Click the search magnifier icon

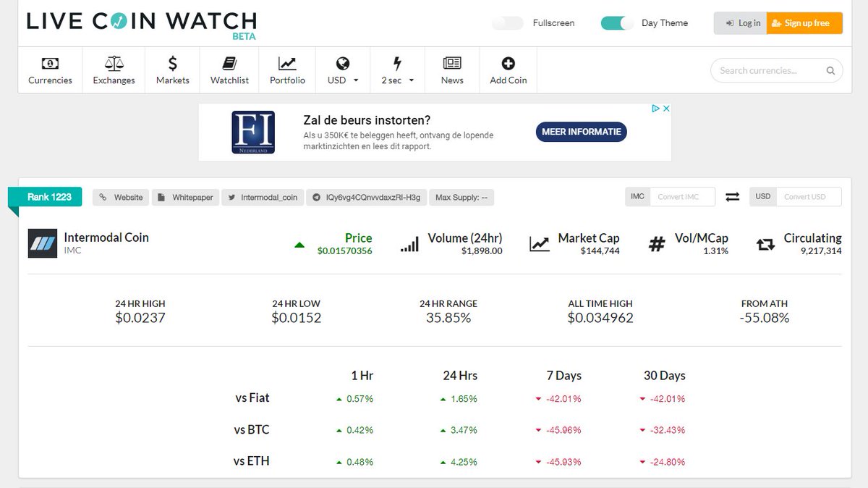[x=831, y=70]
